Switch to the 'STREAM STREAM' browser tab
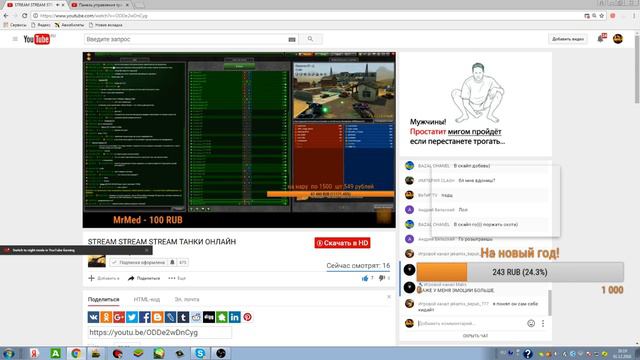 pyautogui.click(x=35, y=5)
